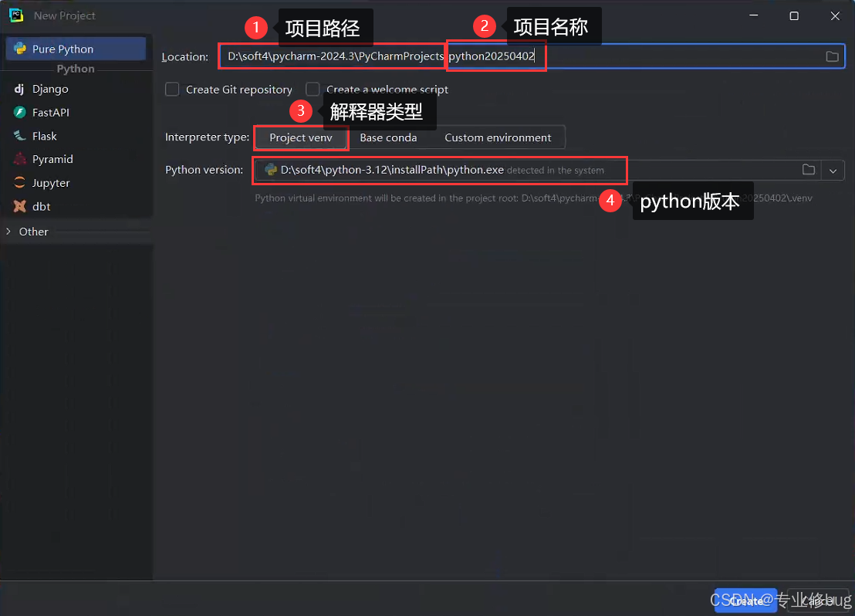The height and width of the screenshot is (616, 855).
Task: Click the dbt orange icon
Action: click(19, 206)
